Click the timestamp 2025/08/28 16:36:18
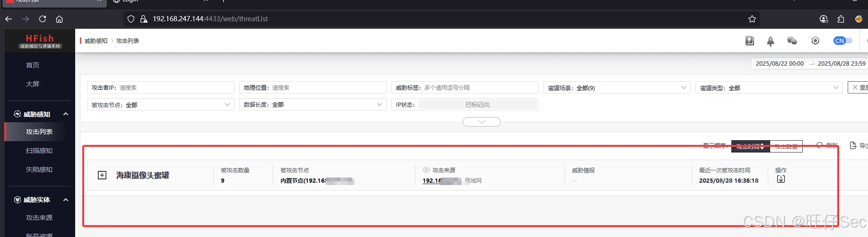This screenshot has width=868, height=237. [729, 181]
